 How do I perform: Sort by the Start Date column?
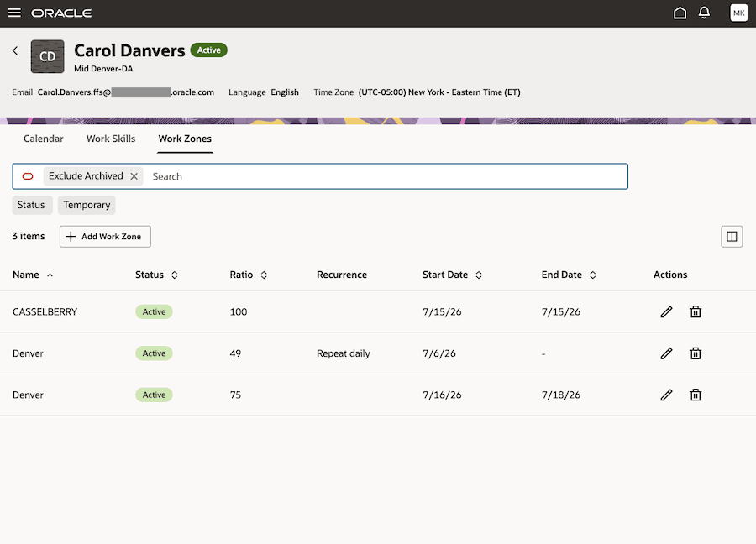(x=452, y=275)
